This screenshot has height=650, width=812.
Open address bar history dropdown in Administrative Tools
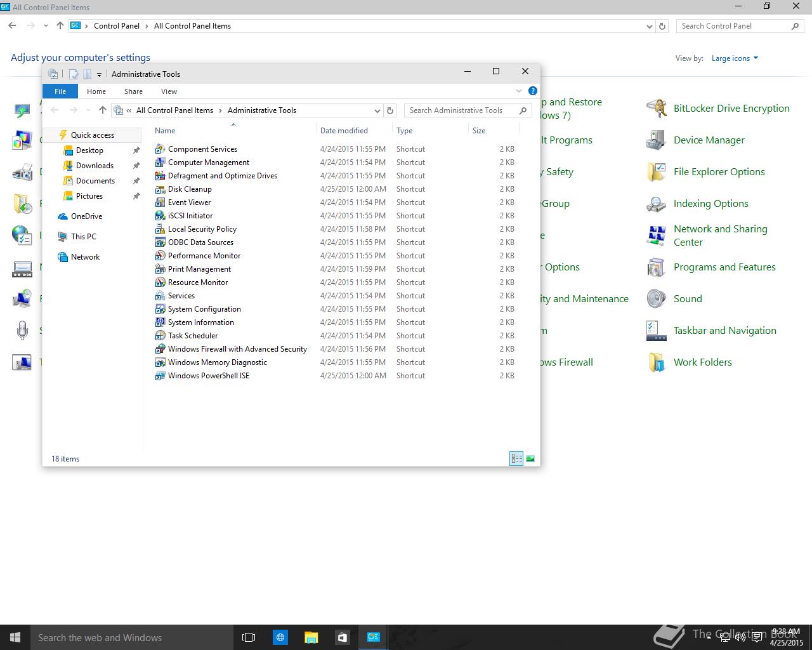pyautogui.click(x=377, y=110)
